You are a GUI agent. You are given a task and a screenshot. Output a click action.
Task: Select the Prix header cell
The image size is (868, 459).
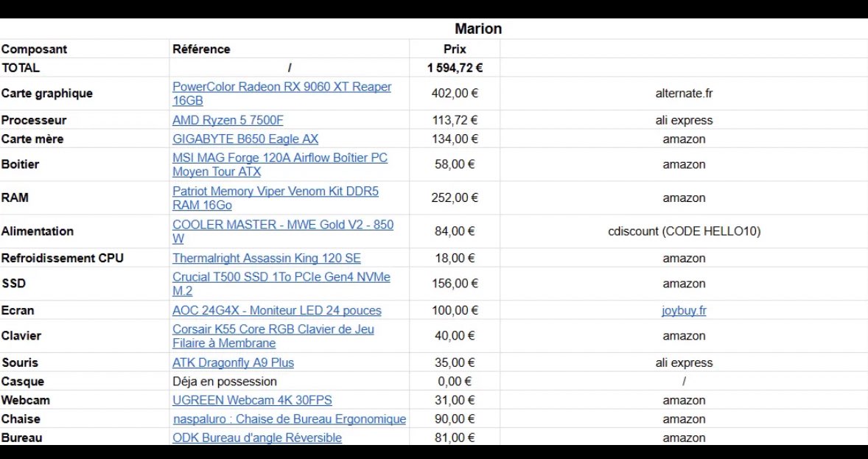tap(455, 49)
